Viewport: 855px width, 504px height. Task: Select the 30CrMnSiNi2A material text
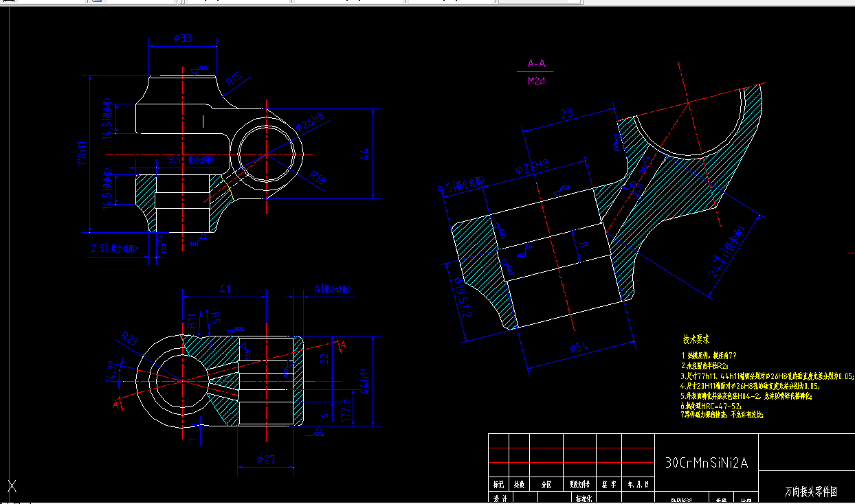coord(705,463)
